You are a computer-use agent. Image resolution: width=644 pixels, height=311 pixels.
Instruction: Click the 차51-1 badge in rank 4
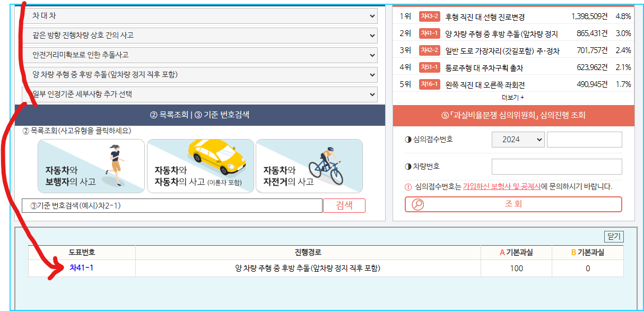(429, 67)
